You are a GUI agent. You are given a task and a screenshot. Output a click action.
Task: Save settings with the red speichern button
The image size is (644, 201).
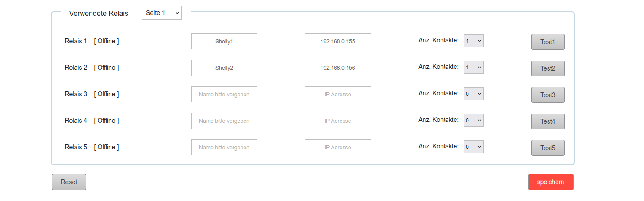(550, 182)
